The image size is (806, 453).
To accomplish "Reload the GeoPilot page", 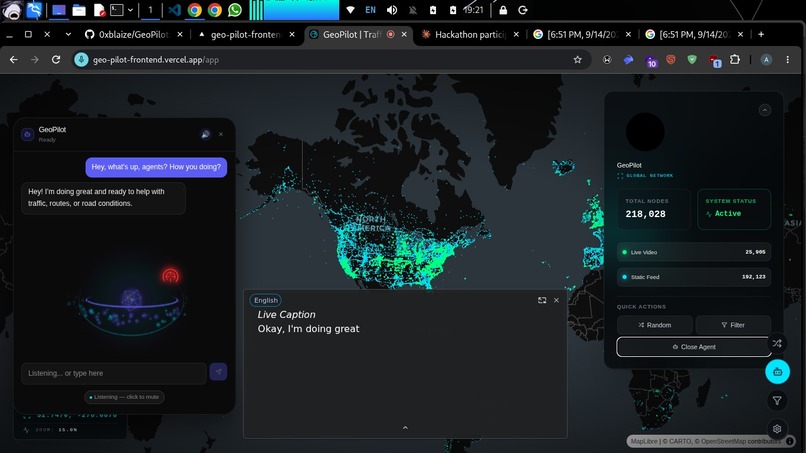I will tap(56, 60).
